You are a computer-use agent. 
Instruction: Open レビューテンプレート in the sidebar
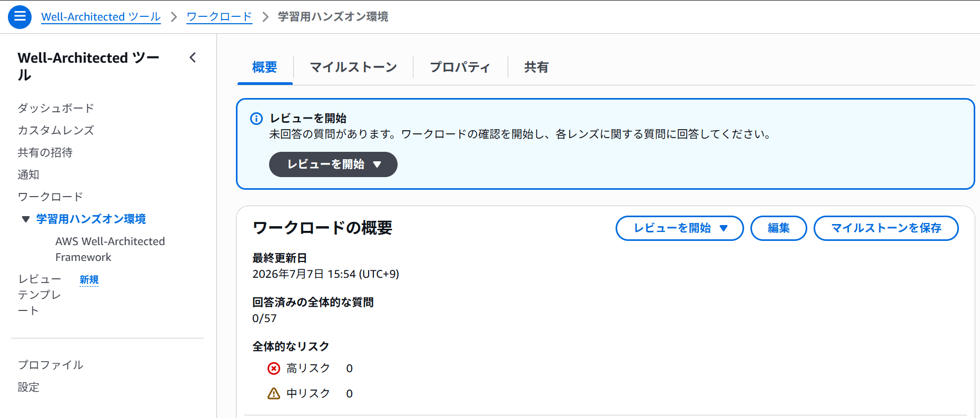coord(40,295)
